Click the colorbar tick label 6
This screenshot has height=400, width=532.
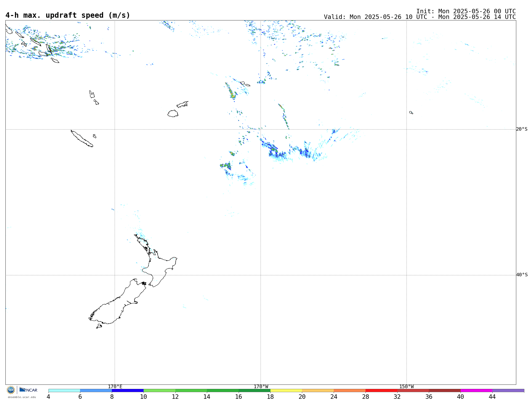(x=80, y=397)
